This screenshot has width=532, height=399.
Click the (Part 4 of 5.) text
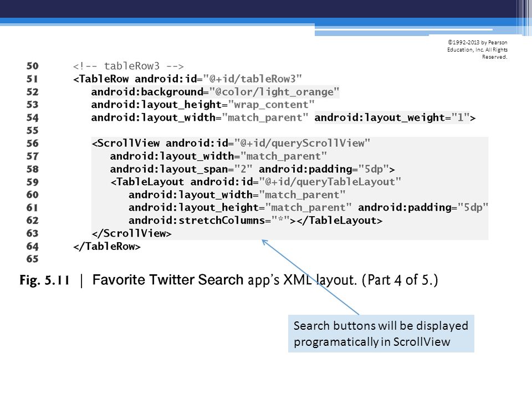[400, 280]
